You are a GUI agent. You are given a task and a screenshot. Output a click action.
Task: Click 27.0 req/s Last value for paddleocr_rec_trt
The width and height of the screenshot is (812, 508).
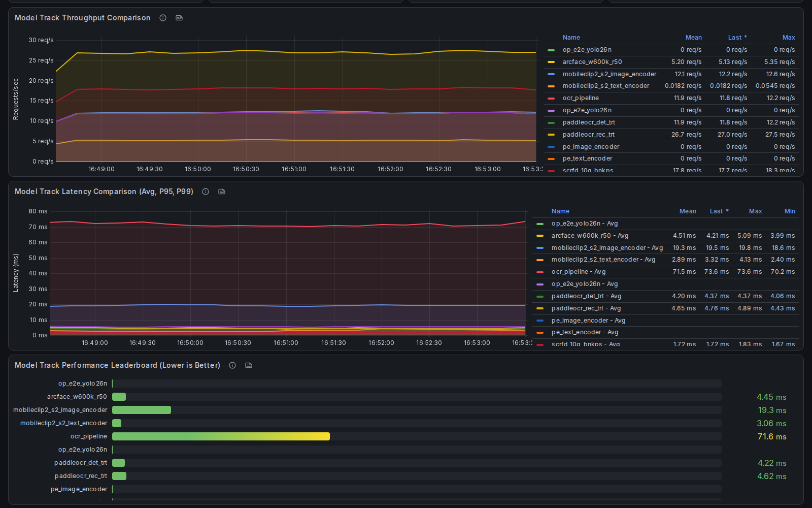732,135
